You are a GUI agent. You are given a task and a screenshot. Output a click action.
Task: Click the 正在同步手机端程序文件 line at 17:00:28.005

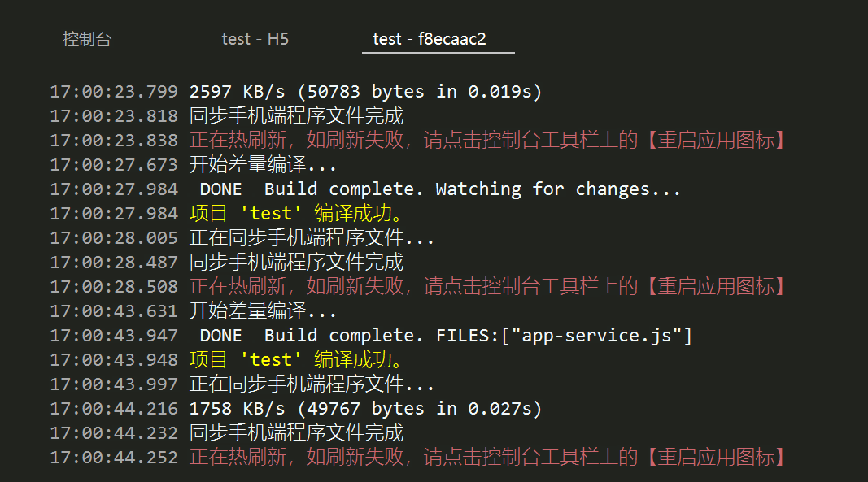point(312,238)
